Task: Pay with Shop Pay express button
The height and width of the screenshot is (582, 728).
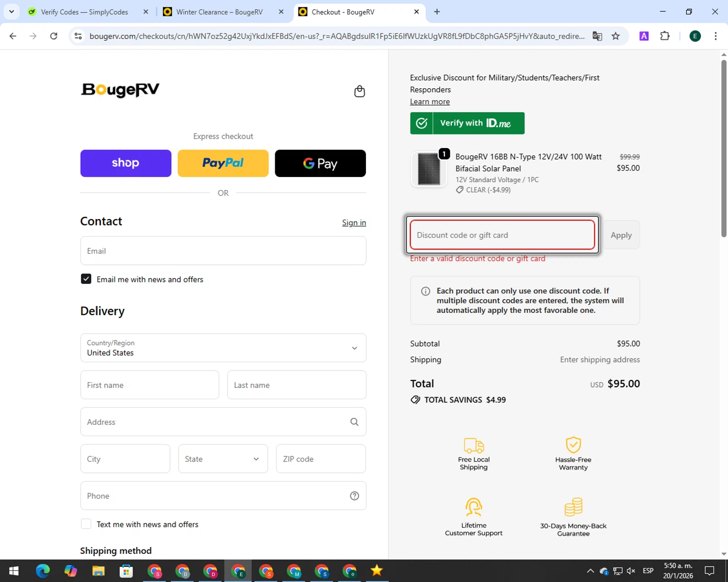Action: [126, 163]
